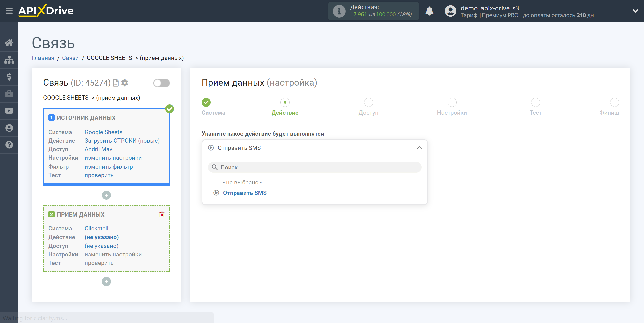Click изменить фильтр link
Viewport: 644px width, 323px height.
109,167
